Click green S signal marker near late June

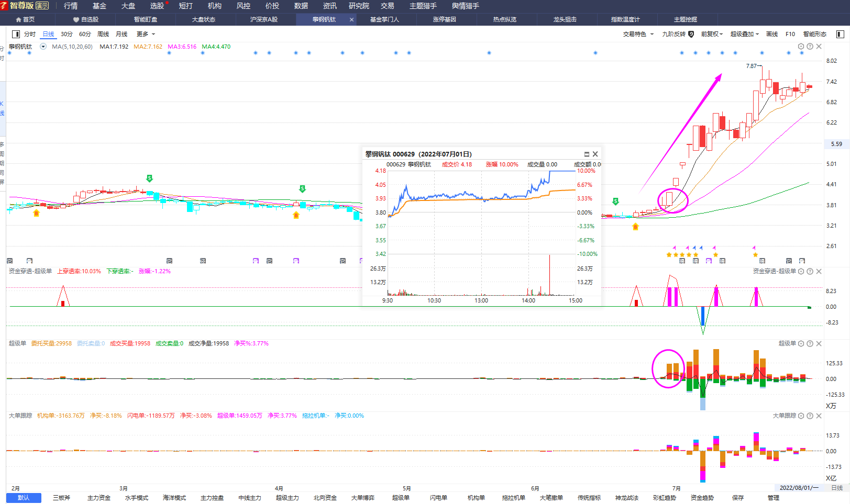615,201
